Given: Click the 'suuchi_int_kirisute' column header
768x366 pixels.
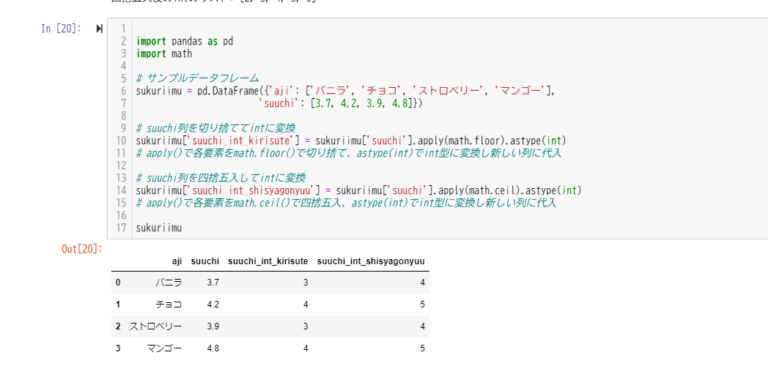Looking at the screenshot, I should pyautogui.click(x=268, y=262).
